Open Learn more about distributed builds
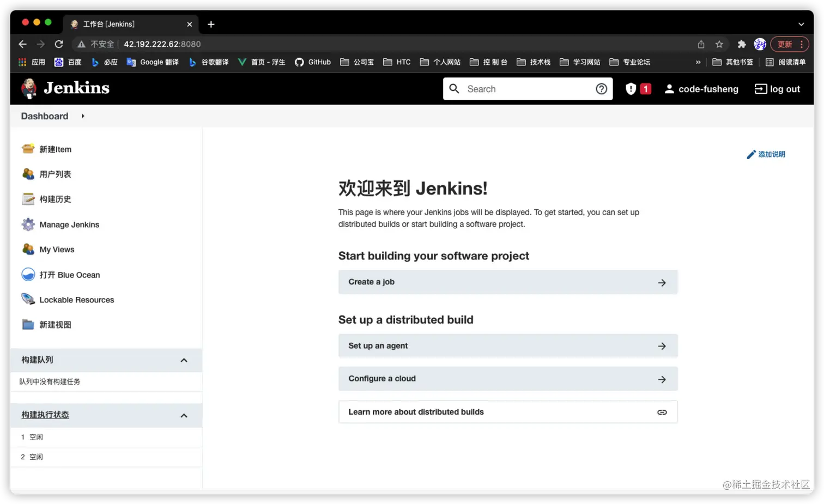 508,412
